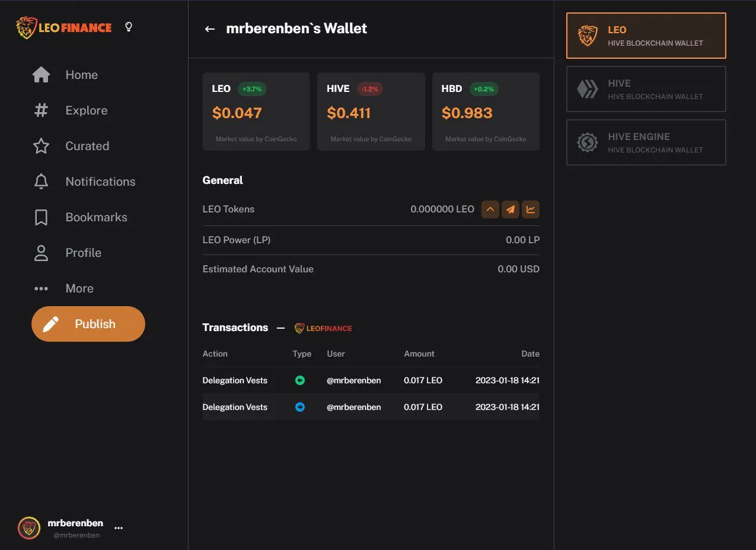Click the Profile person icon
Viewport: 756px width, 550px height.
[x=41, y=253]
